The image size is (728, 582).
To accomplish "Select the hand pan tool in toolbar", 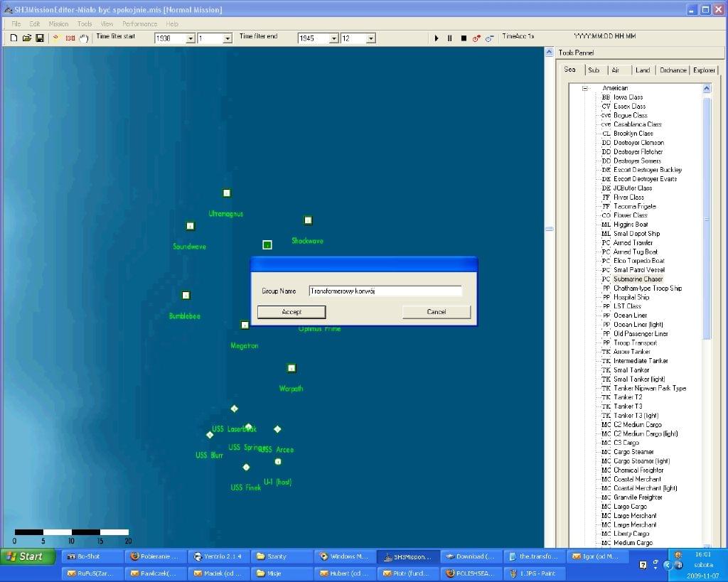I will coord(84,38).
